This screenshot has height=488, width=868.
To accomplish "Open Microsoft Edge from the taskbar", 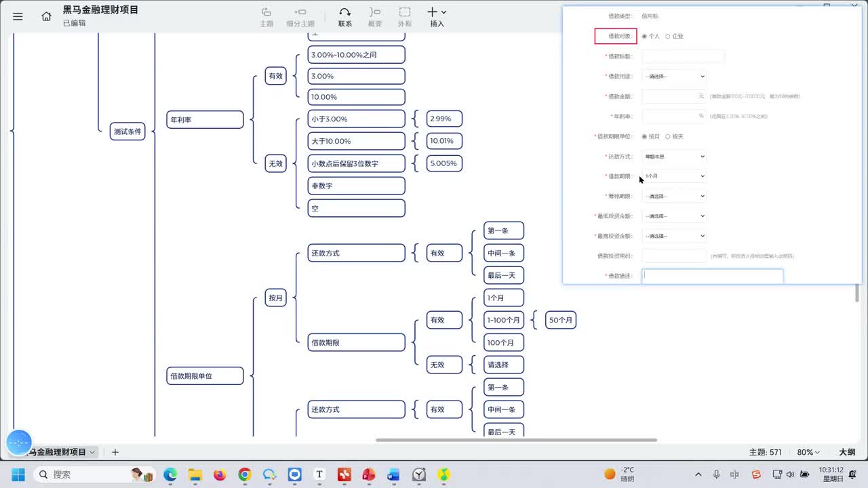I will (170, 474).
